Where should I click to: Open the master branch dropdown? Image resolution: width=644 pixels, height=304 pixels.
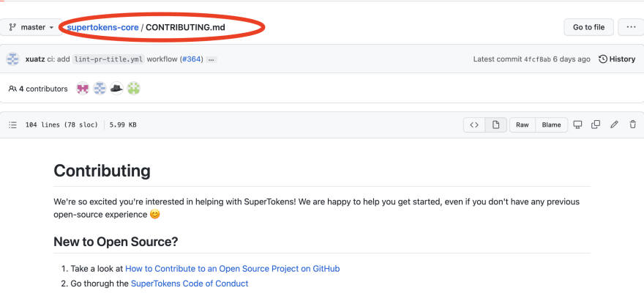coord(31,27)
